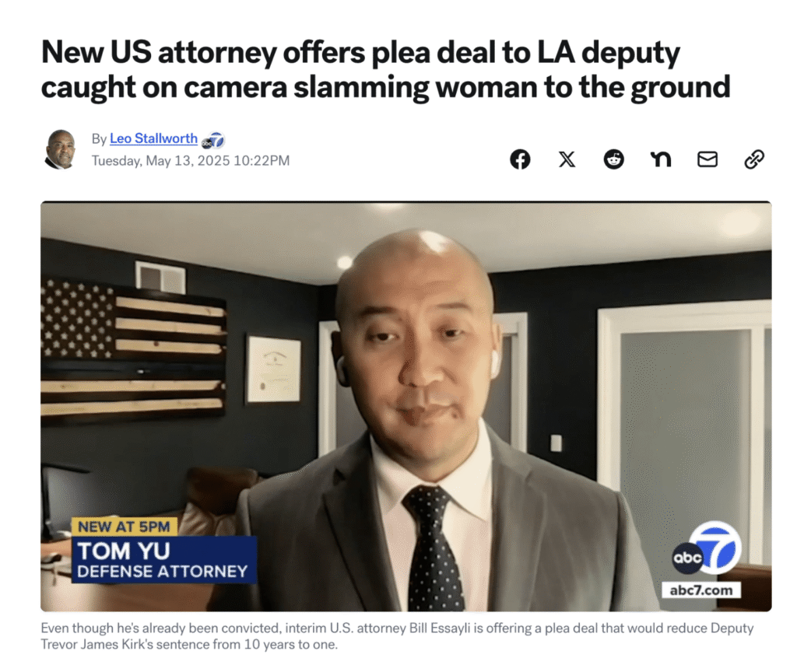Play the Tom Yu interview video
Viewport: 797px width, 672px height.
[x=406, y=406]
